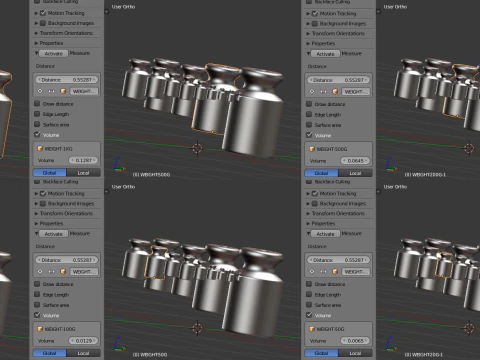Viewport: 480px width, 360px height.
Task: Click axis gizmo icon in WEIGHT-1KG viewport
Action: click(x=119, y=164)
